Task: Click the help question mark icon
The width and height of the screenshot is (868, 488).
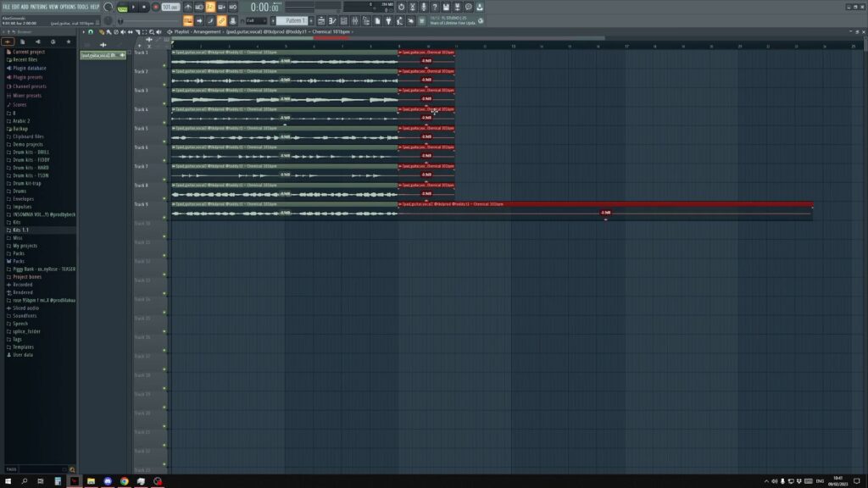Action: click(435, 7)
